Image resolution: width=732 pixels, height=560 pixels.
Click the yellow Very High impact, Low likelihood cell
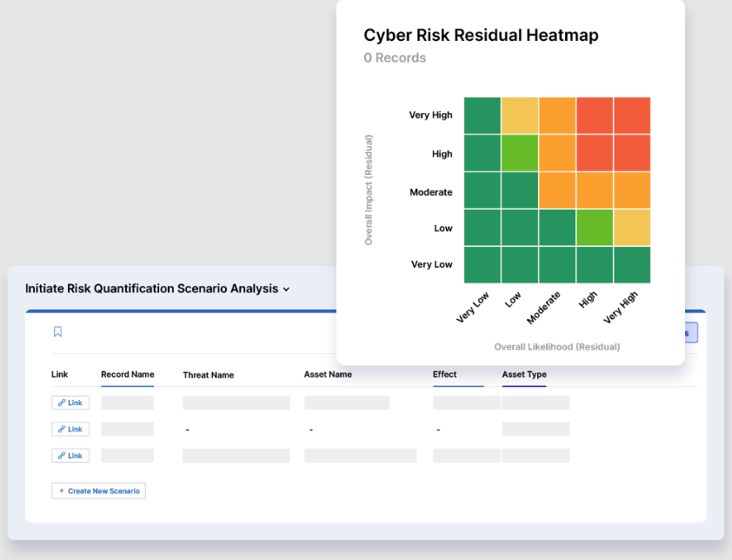[519, 115]
